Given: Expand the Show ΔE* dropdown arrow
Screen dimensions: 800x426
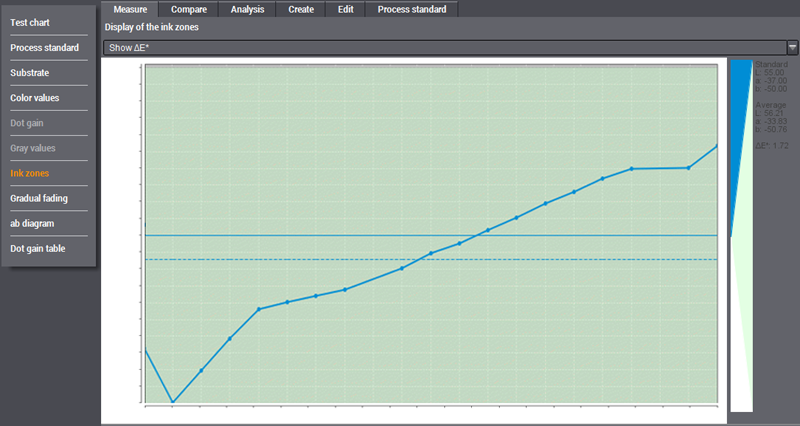Looking at the screenshot, I should pyautogui.click(x=792, y=47).
